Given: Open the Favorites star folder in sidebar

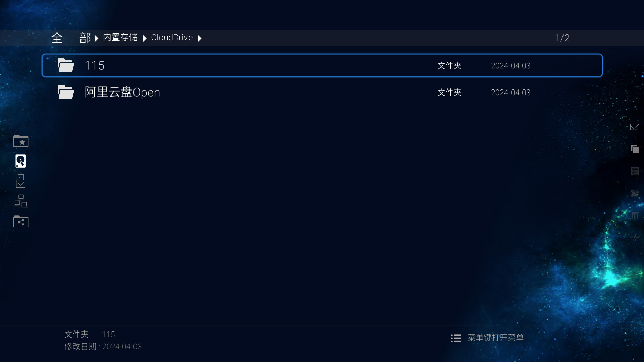Looking at the screenshot, I should click(x=21, y=141).
